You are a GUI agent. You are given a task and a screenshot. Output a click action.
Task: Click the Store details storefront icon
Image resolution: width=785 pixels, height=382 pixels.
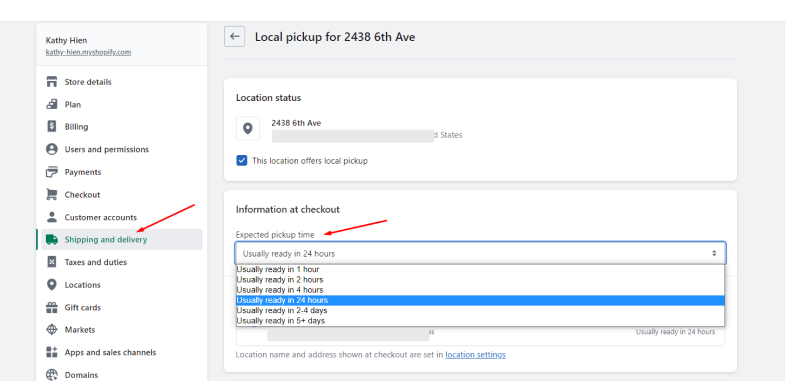pyautogui.click(x=52, y=82)
